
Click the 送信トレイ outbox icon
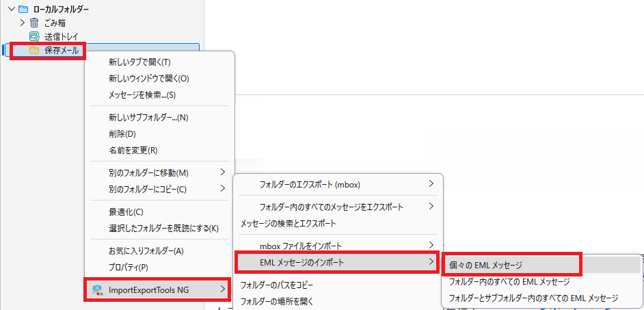(34, 36)
